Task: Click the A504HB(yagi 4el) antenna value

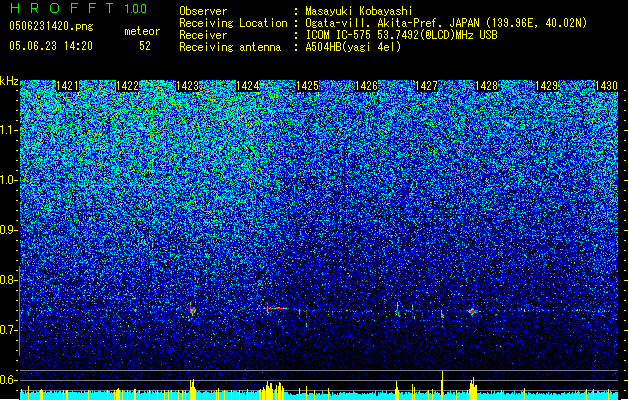Action: coord(353,47)
